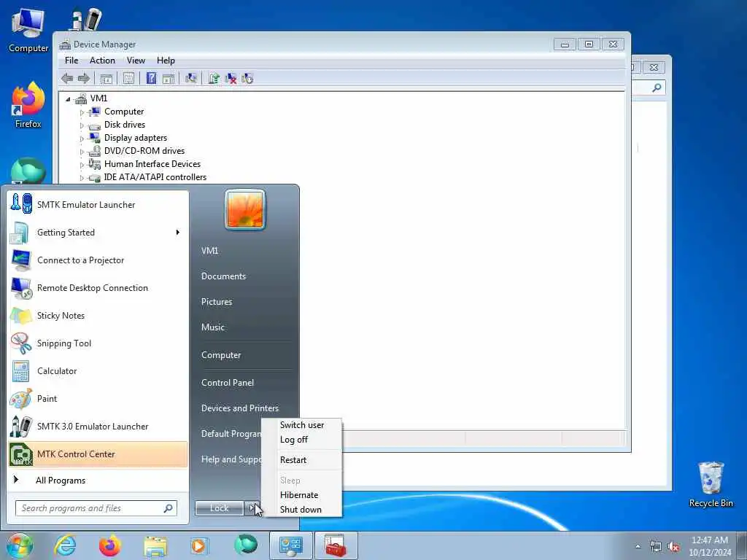Screen dimensions: 747x560
Task: Expand the Display adapters node
Action: click(x=82, y=139)
